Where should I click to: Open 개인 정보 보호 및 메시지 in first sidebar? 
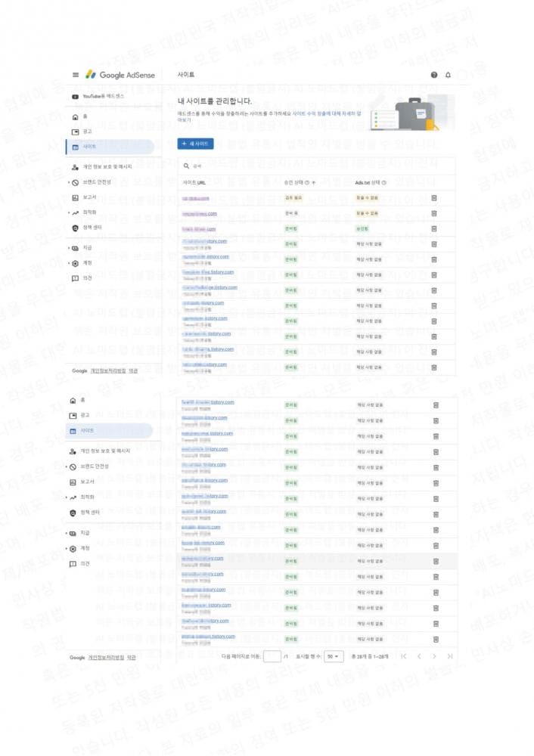102,167
